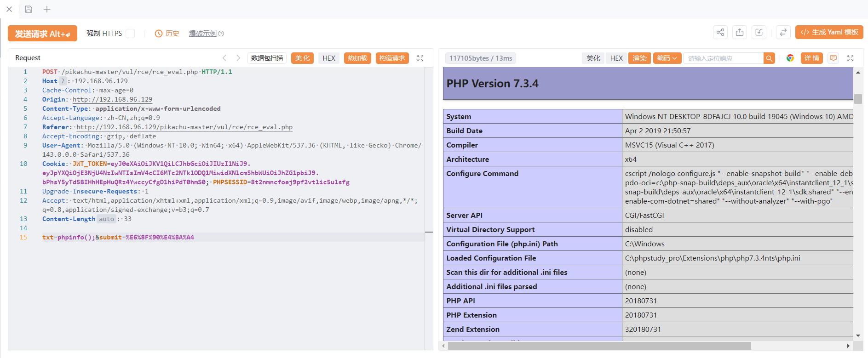This screenshot has height=358, width=868.
Task: Click the Content-Length auto badge
Action: pos(106,219)
